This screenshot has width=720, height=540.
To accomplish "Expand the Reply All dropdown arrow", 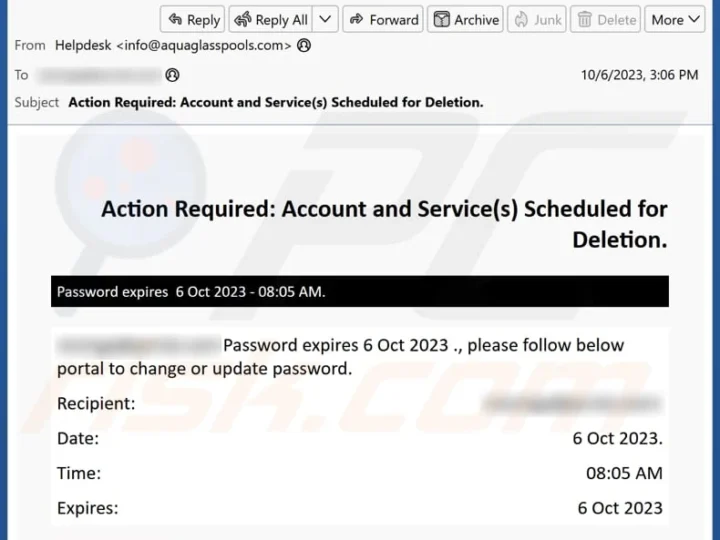I will pos(325,19).
